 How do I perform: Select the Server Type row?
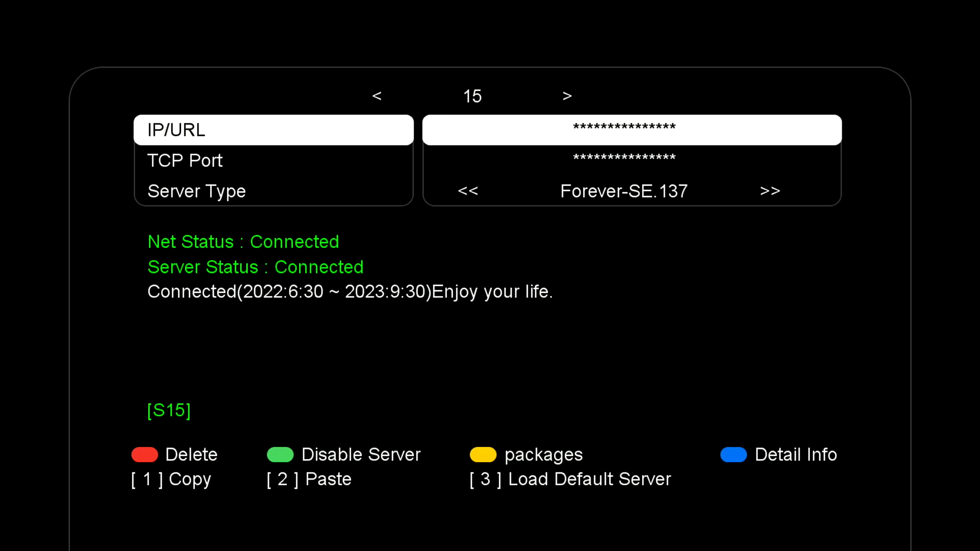pos(274,191)
